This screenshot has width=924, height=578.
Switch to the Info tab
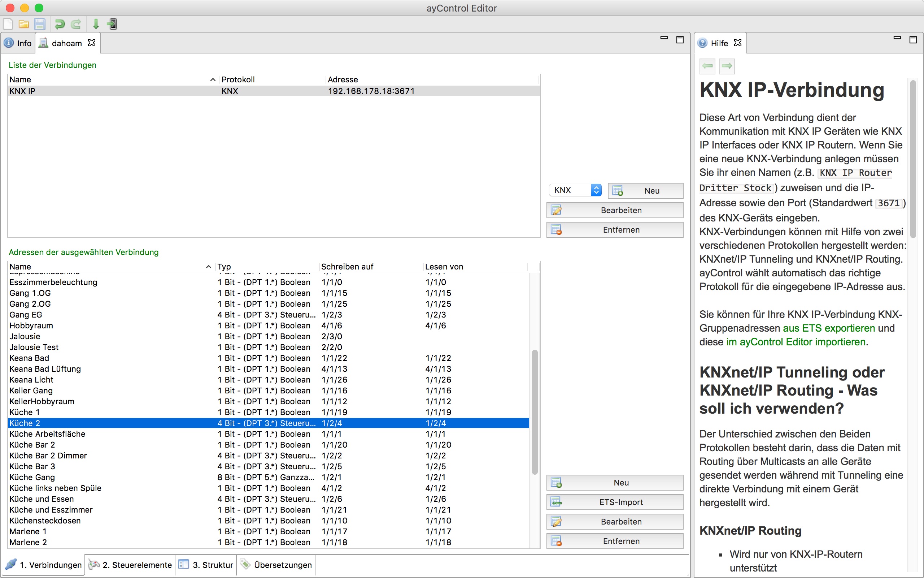pos(18,43)
